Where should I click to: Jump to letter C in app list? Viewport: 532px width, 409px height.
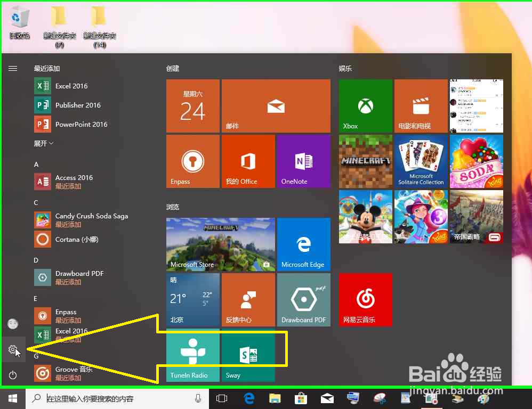[x=36, y=203]
